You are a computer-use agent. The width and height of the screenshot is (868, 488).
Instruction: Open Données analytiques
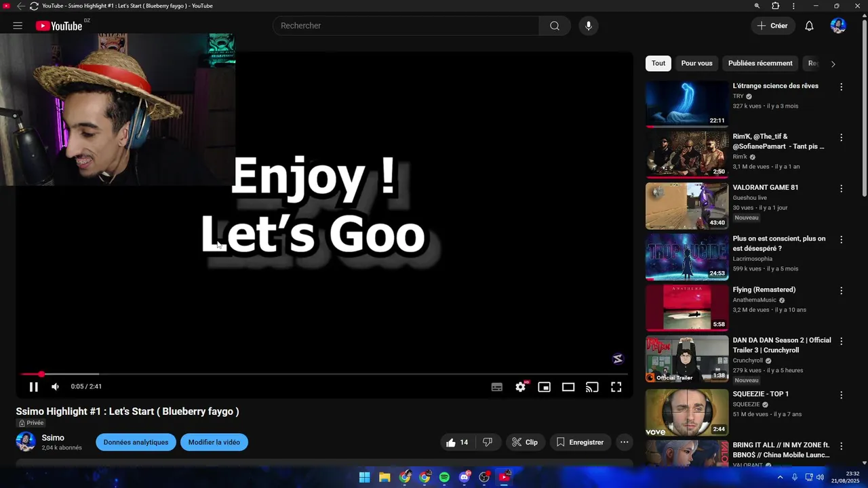(x=136, y=442)
